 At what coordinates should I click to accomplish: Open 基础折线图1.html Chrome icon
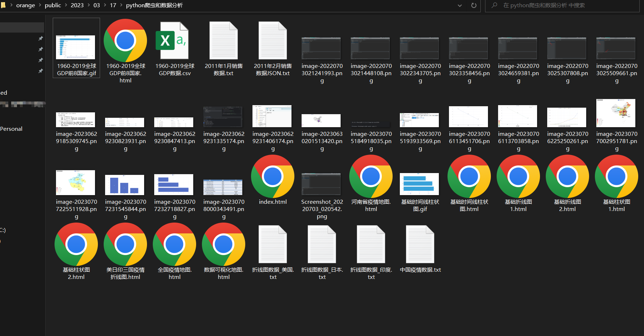tap(518, 176)
